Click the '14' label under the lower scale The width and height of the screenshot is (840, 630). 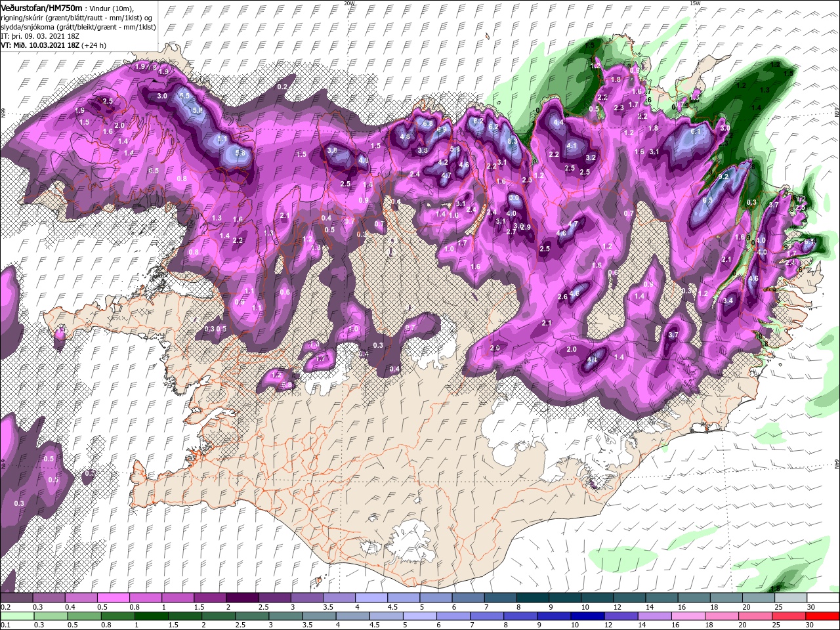(x=642, y=625)
